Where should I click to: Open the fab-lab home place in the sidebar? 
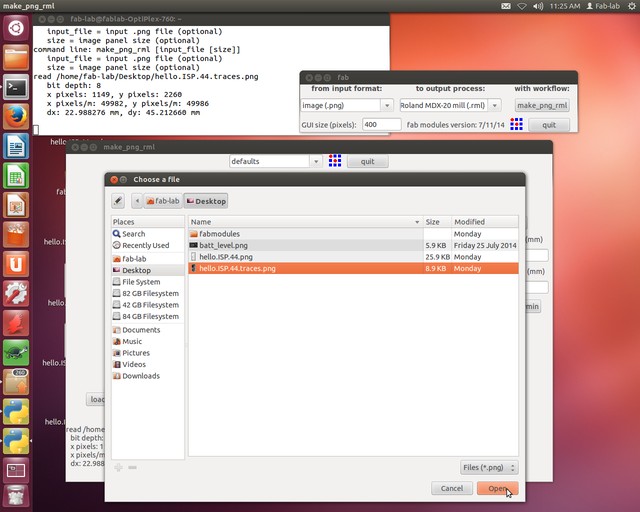coord(147,259)
